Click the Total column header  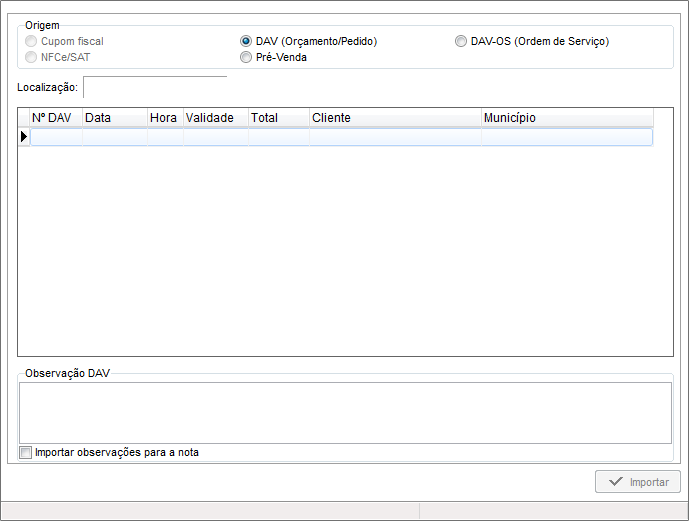tap(278, 118)
